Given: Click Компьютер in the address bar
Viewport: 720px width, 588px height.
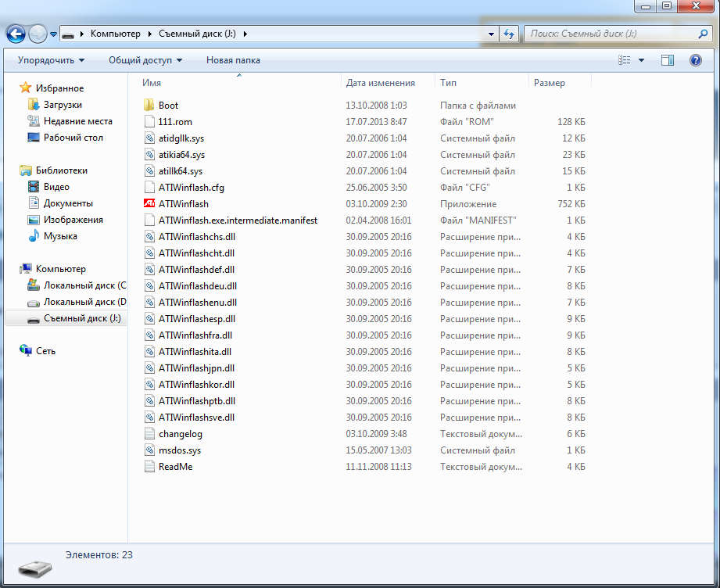Looking at the screenshot, I should click(115, 34).
